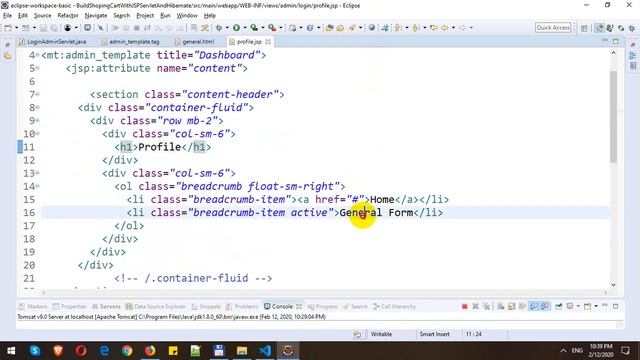Click the editor scroll down arrow

(x=613, y=284)
